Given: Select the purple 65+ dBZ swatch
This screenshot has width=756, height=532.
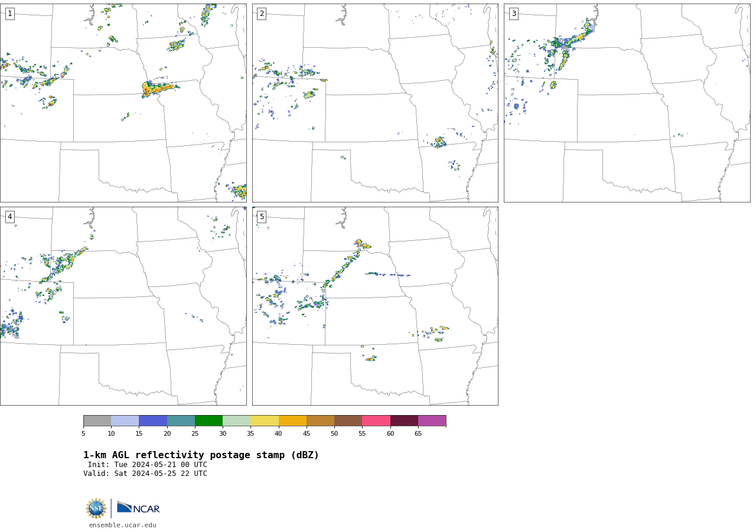Looking at the screenshot, I should pyautogui.click(x=432, y=421).
